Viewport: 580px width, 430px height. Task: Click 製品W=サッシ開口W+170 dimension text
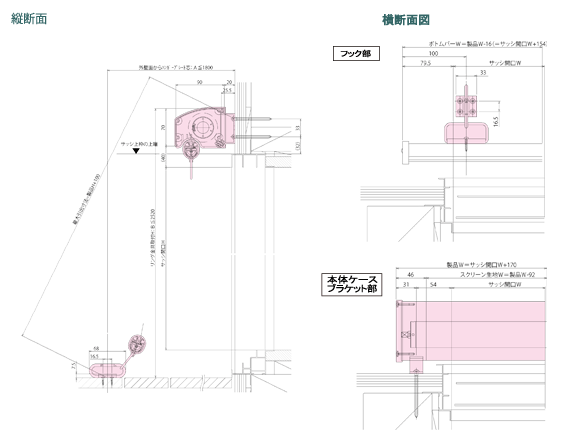(x=481, y=265)
